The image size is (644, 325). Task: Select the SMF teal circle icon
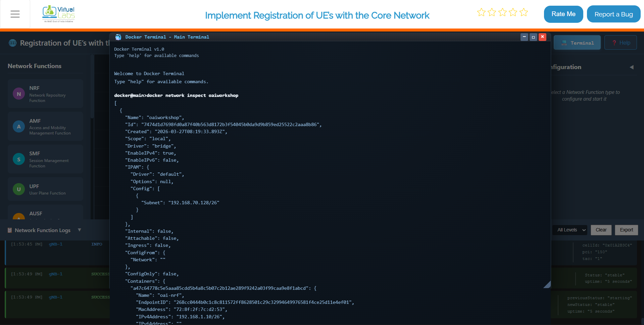point(19,159)
